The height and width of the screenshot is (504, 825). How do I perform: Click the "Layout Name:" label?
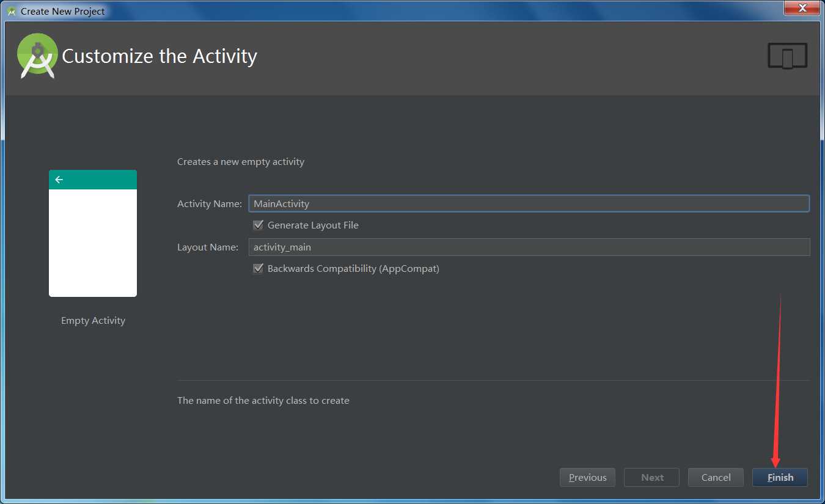[208, 247]
